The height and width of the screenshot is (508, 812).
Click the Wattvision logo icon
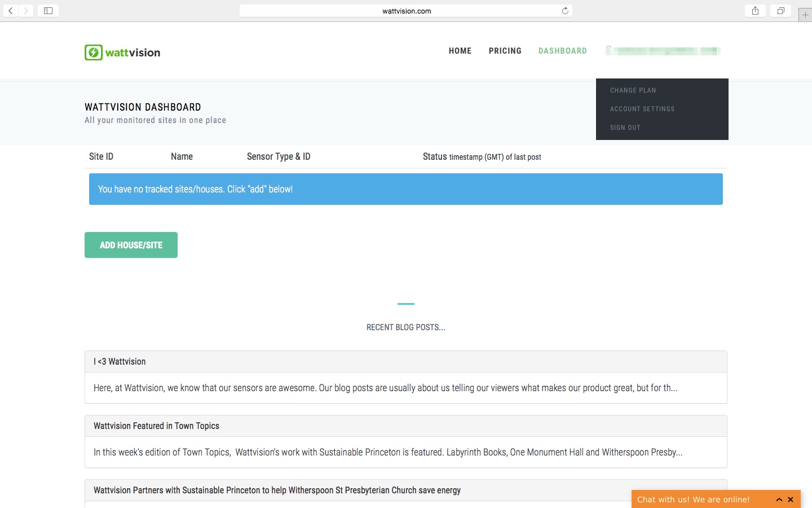(94, 52)
